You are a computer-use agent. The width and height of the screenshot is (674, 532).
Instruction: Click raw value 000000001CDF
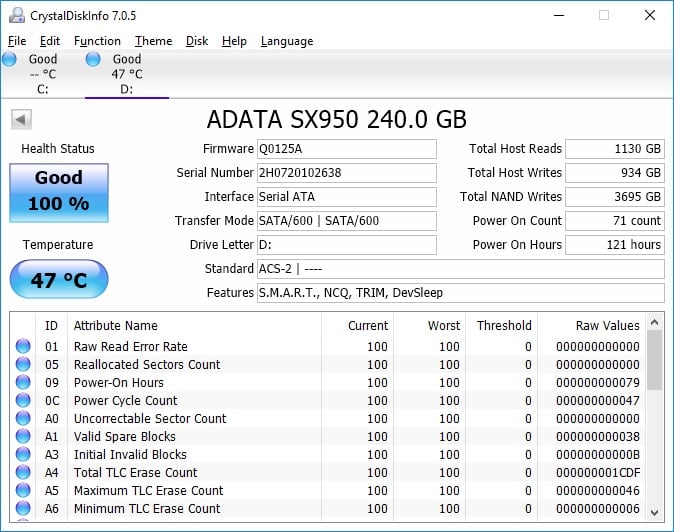[598, 473]
